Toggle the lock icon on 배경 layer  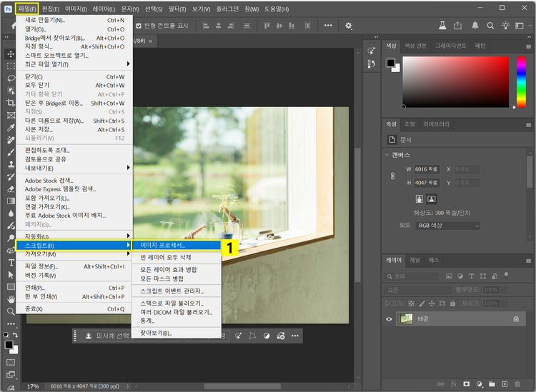[515, 319]
